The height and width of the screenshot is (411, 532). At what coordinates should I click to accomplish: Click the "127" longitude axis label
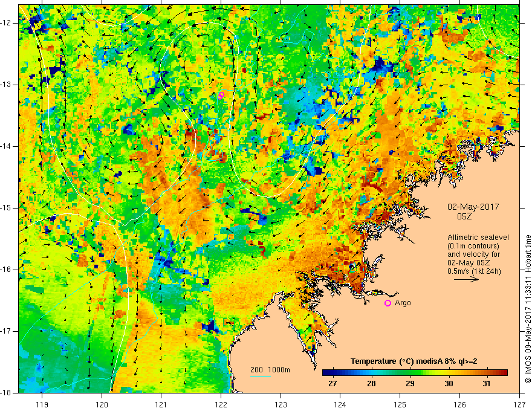tap(519, 404)
